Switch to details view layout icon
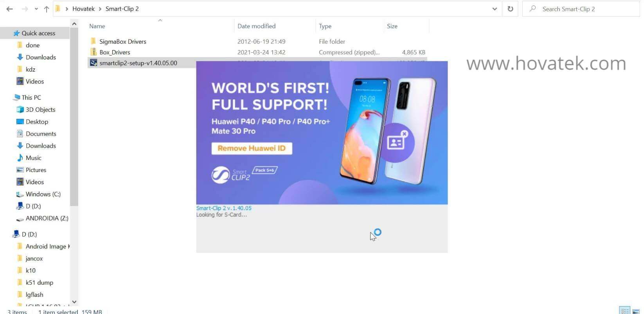 tap(625, 310)
